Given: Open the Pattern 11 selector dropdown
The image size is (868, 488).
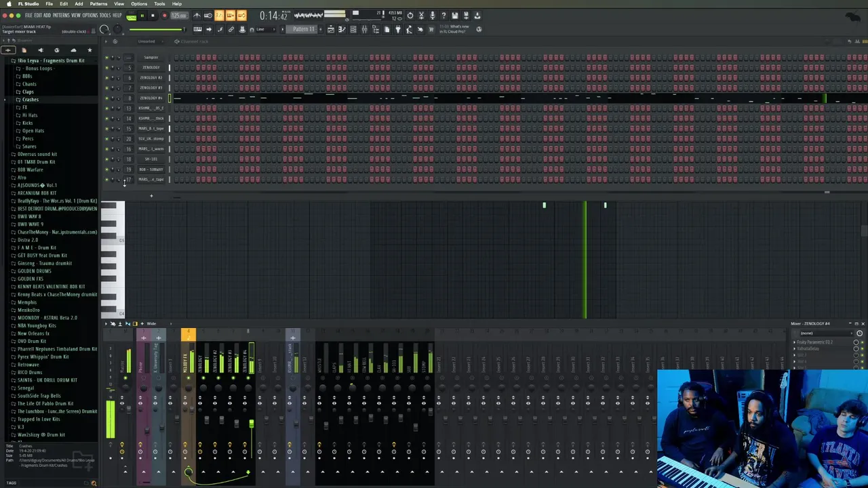Looking at the screenshot, I should (304, 29).
